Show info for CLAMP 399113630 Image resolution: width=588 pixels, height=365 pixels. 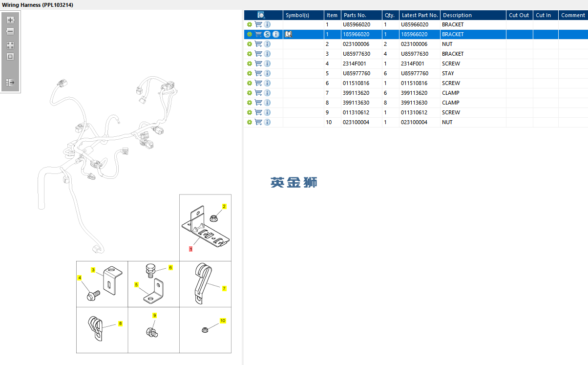click(267, 103)
